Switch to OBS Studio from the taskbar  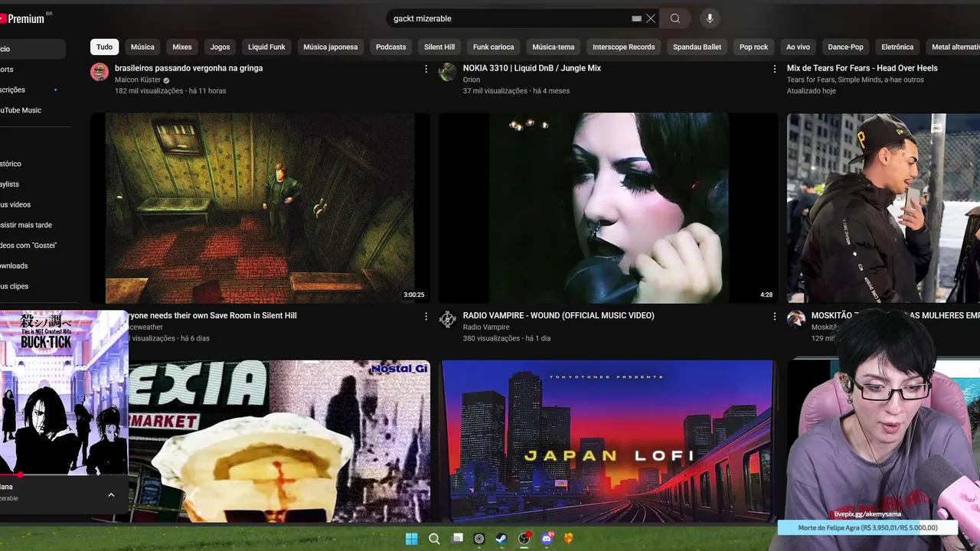524,539
